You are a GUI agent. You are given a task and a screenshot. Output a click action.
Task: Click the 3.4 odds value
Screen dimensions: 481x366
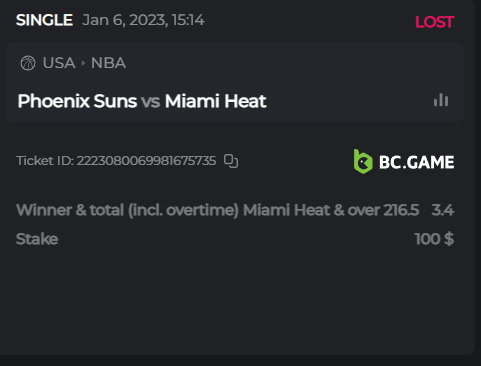point(443,210)
